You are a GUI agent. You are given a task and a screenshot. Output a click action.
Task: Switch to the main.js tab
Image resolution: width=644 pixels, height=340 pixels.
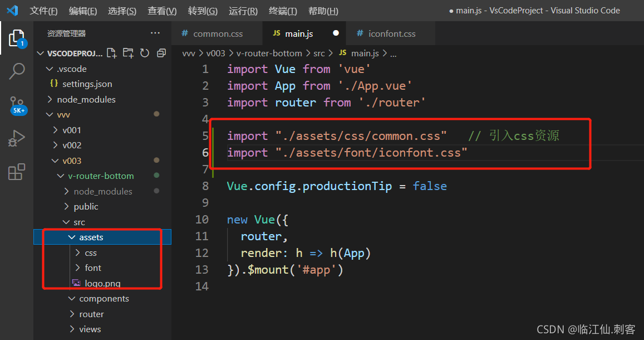click(x=304, y=33)
